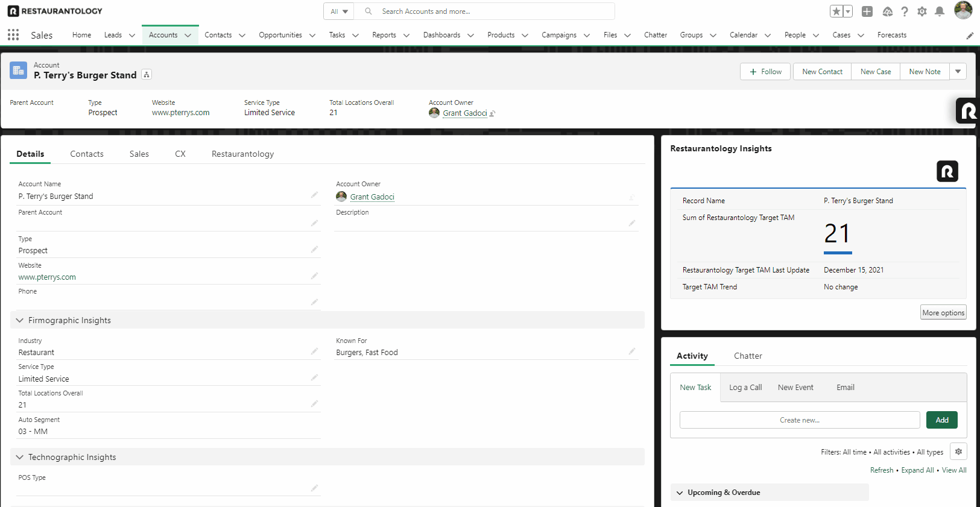Image resolution: width=980 pixels, height=507 pixels.
Task: Open the Trailhead guidance icon
Action: click(888, 11)
